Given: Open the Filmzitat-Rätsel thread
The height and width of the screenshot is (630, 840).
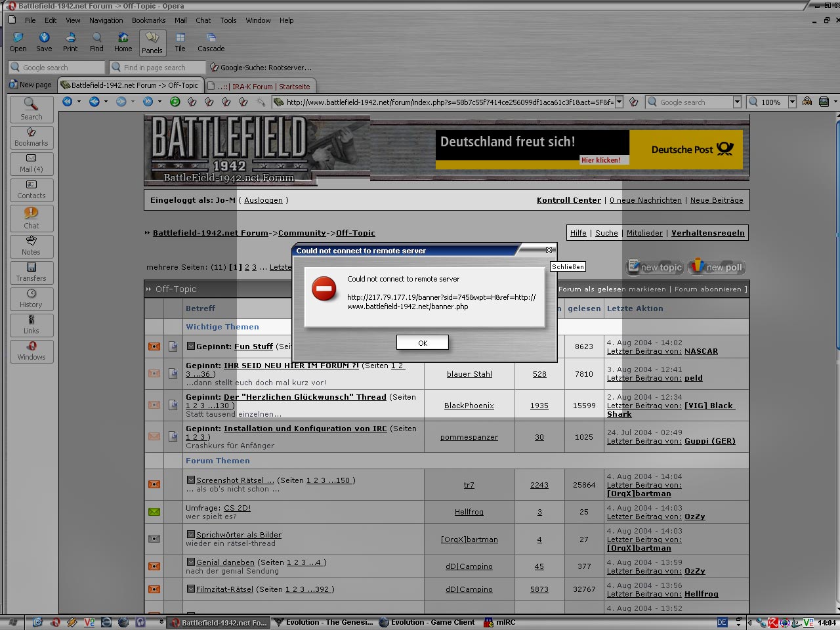Looking at the screenshot, I should (x=224, y=589).
